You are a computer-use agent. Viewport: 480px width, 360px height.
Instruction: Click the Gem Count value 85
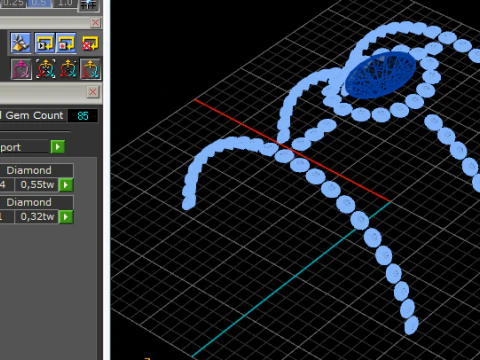point(83,116)
